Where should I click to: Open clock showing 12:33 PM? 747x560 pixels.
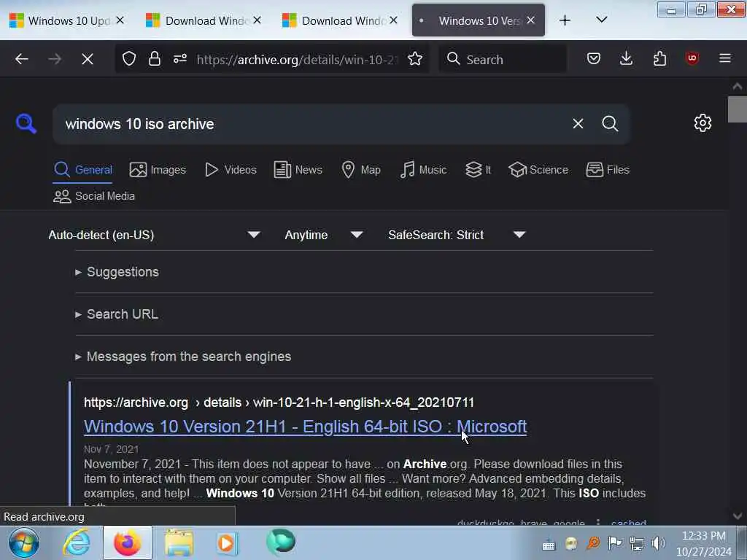pyautogui.click(x=704, y=543)
